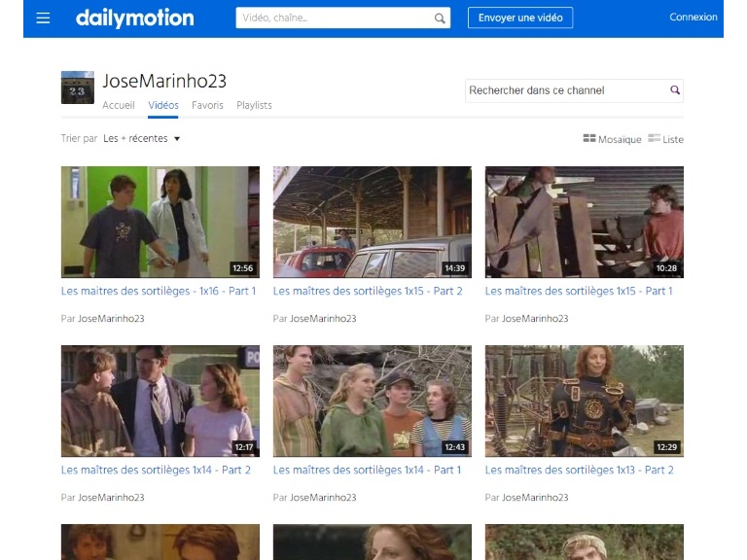
Task: Click the dailymotion logo
Action: (135, 18)
